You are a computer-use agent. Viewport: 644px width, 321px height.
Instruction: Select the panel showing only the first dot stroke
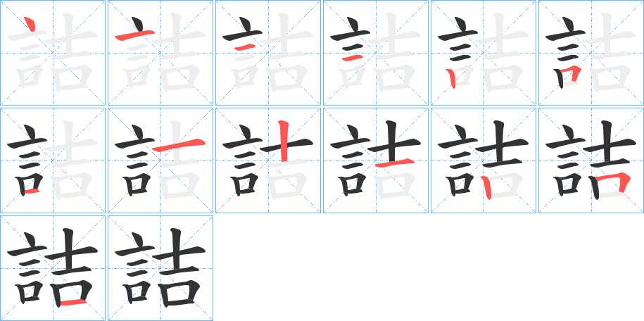pyautogui.click(x=53, y=53)
